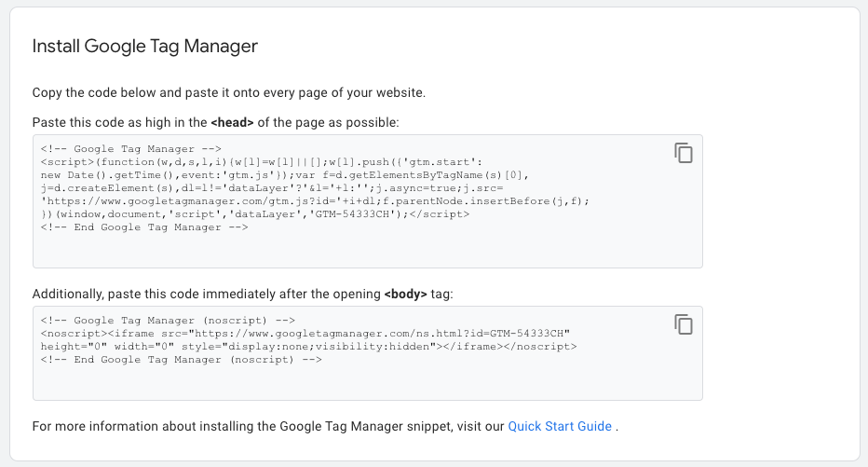Click the End Google Tag Manager comment in head snippet
868x467 pixels.
(x=144, y=227)
